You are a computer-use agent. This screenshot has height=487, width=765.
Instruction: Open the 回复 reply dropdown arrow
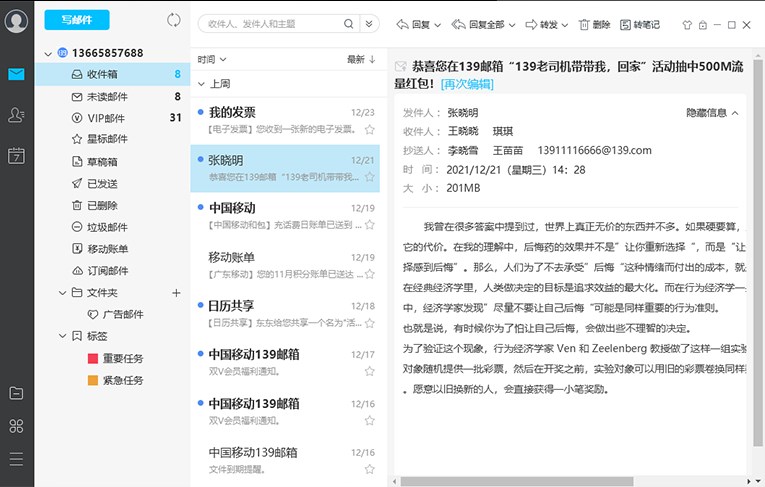[436, 24]
